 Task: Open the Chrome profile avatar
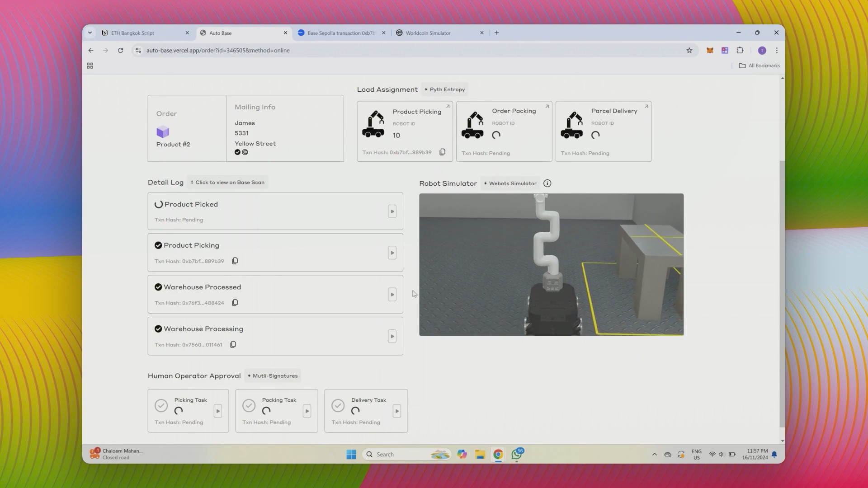coord(762,51)
